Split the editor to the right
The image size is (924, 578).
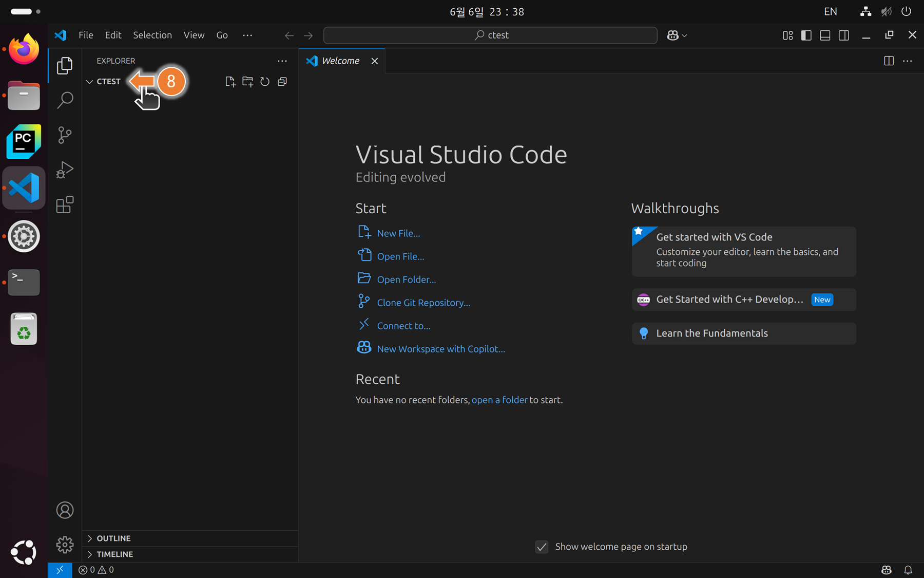[x=889, y=61]
